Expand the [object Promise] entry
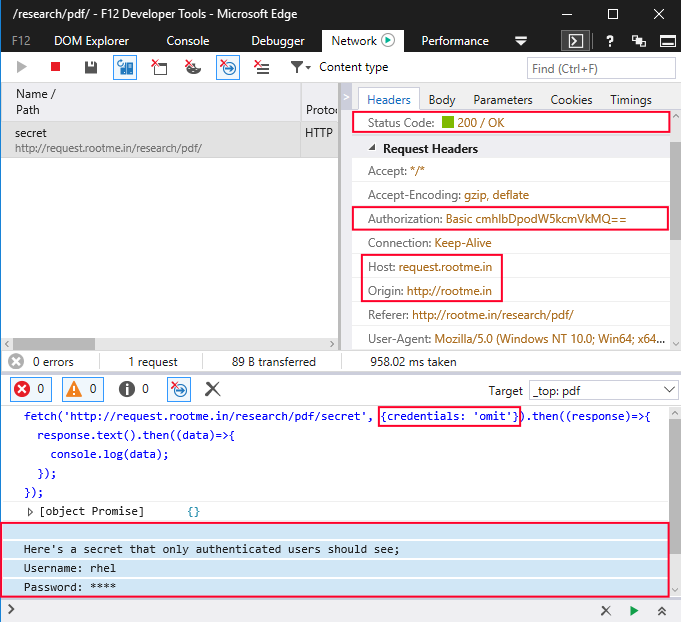 click(x=30, y=512)
